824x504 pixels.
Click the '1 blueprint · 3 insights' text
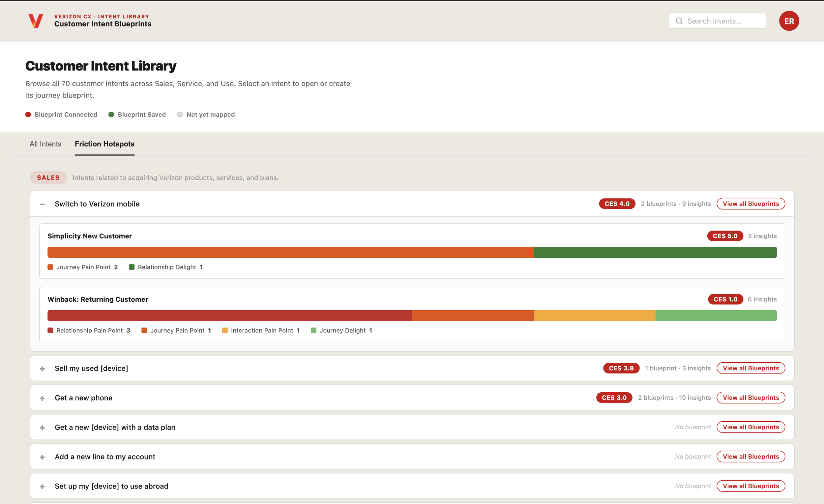click(x=678, y=368)
